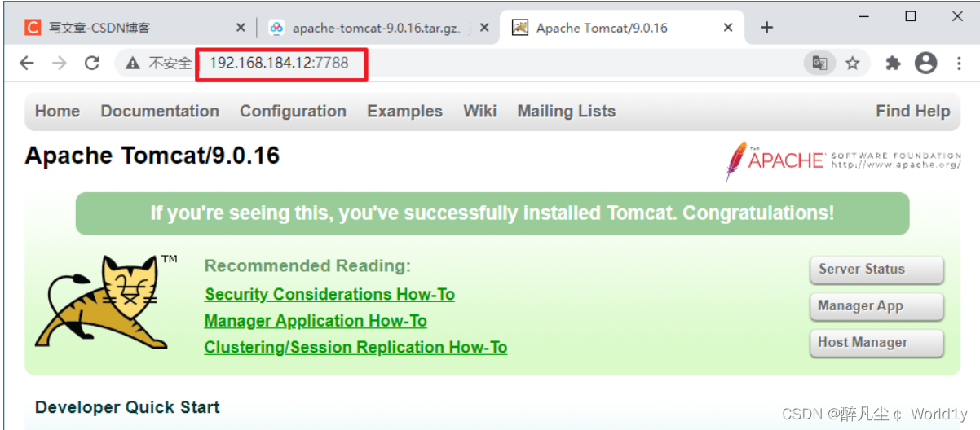Open the Documentation navigation link
This screenshot has height=430, width=980.
160,112
